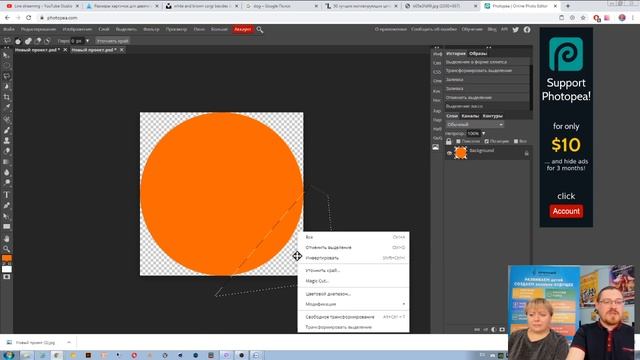The width and height of the screenshot is (640, 360).
Task: Collapse the History panel using the double arrows
Action: click(x=489, y=47)
